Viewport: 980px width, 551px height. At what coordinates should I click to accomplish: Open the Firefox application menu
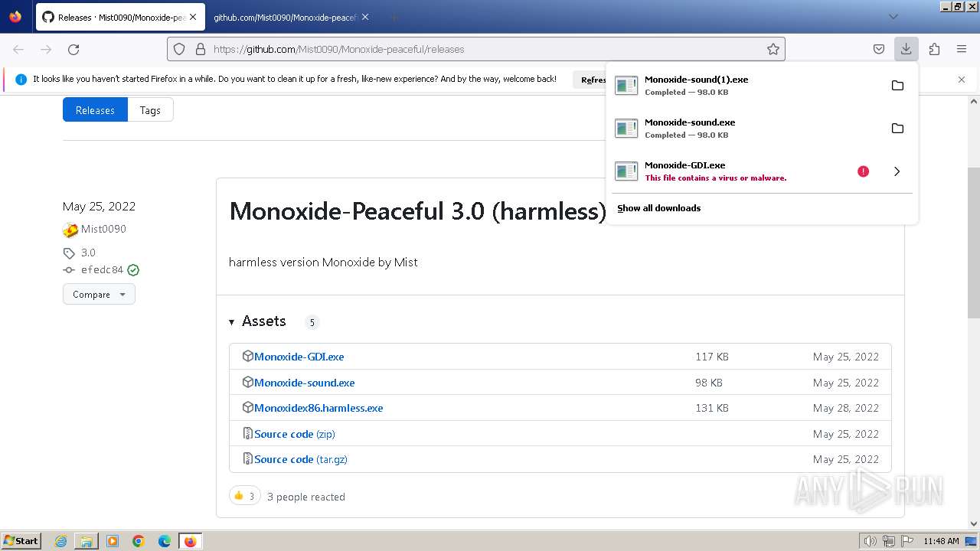[962, 49]
